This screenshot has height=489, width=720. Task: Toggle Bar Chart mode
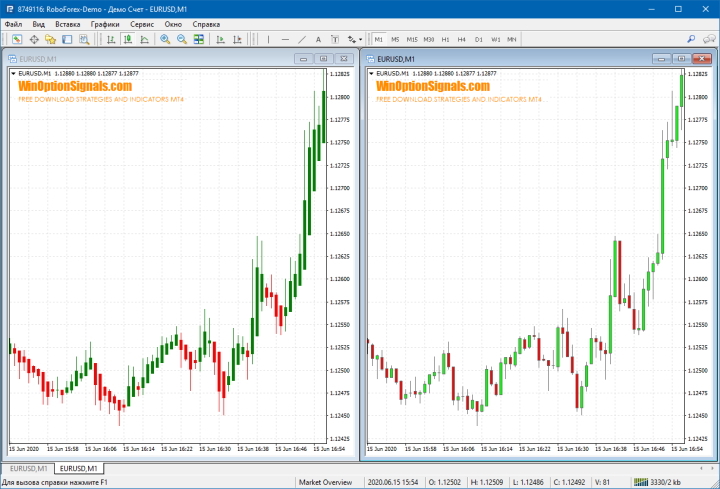(111, 39)
